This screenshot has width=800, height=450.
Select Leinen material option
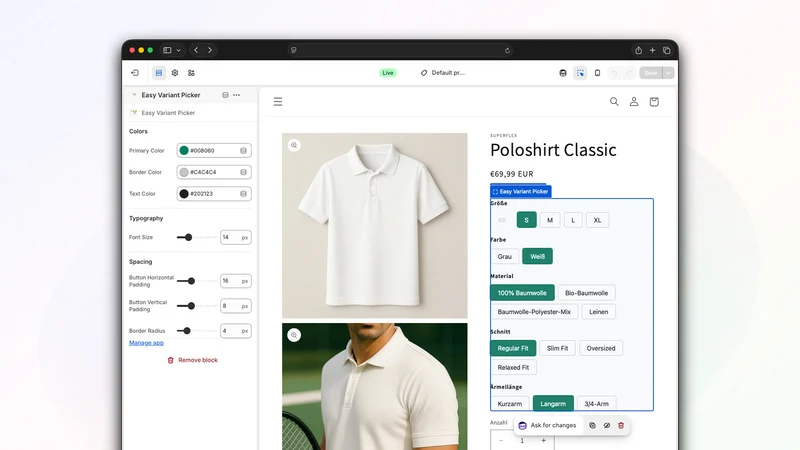coord(598,312)
